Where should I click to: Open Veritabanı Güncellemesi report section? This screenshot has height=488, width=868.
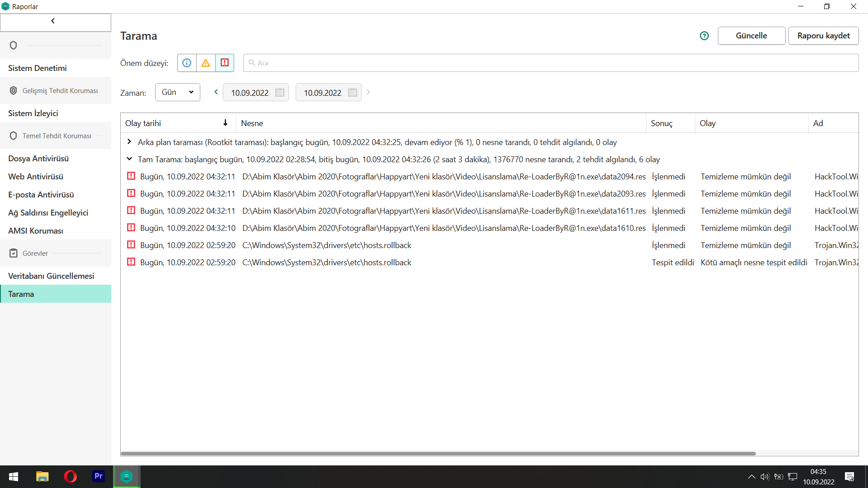[51, 276]
